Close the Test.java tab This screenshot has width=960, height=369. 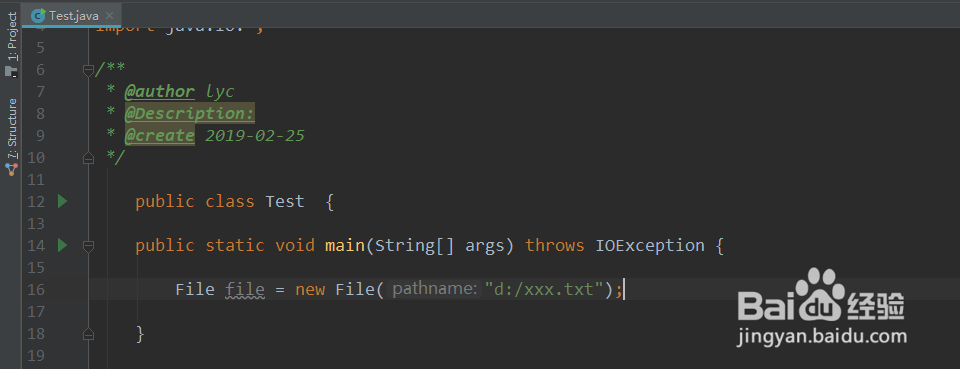(x=109, y=16)
